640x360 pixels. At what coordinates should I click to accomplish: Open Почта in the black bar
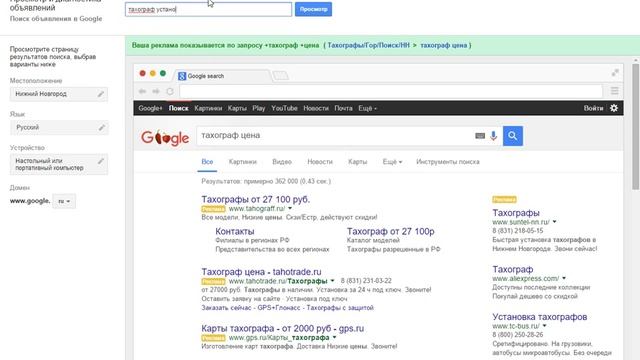point(343,108)
